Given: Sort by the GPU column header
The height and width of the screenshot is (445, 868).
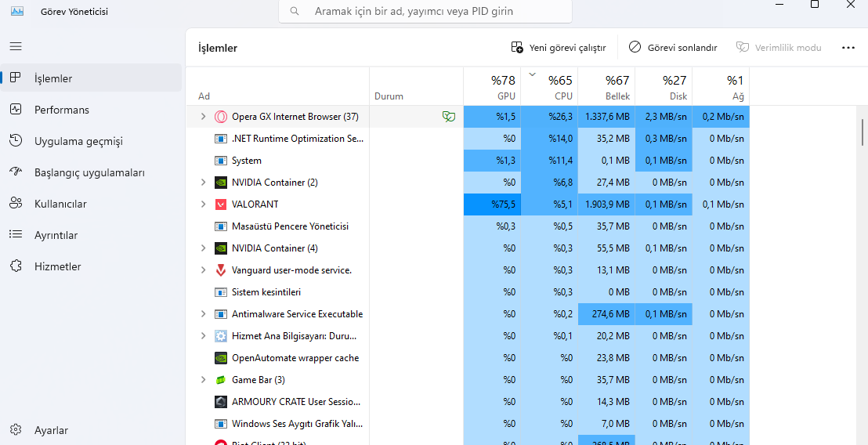Looking at the screenshot, I should pyautogui.click(x=492, y=86).
